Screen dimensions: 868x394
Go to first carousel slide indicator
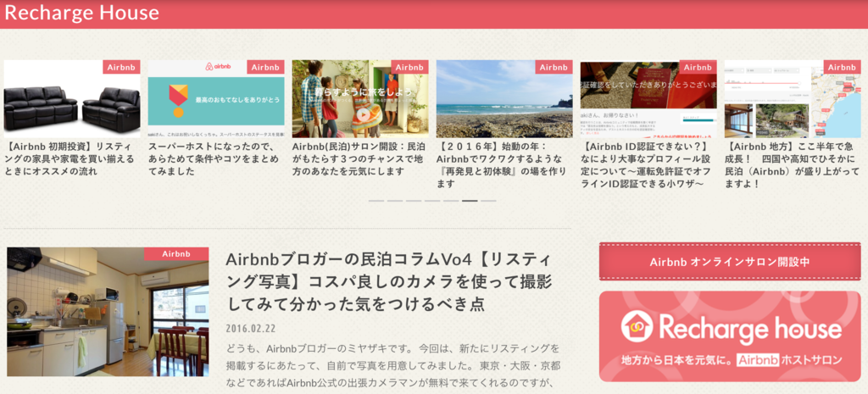376,200
